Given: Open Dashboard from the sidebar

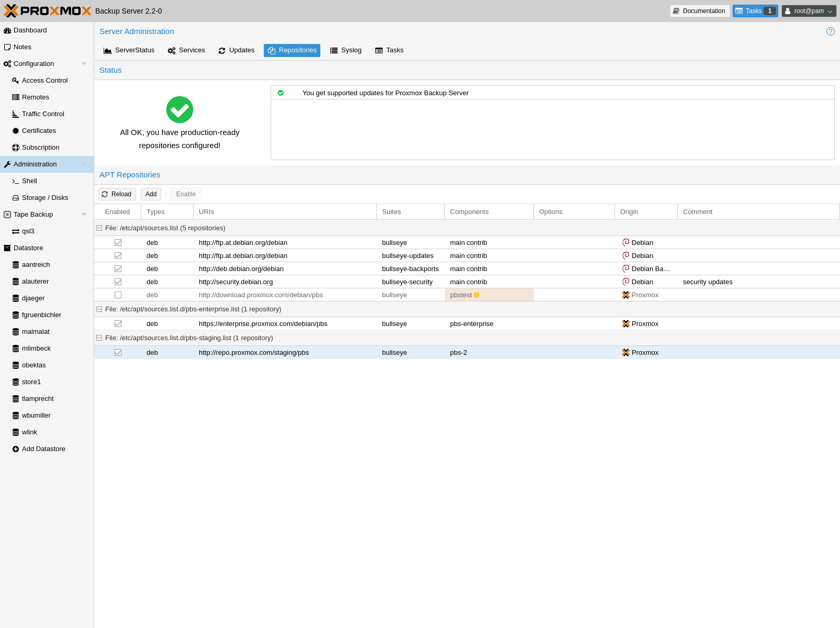Looking at the screenshot, I should [30, 30].
